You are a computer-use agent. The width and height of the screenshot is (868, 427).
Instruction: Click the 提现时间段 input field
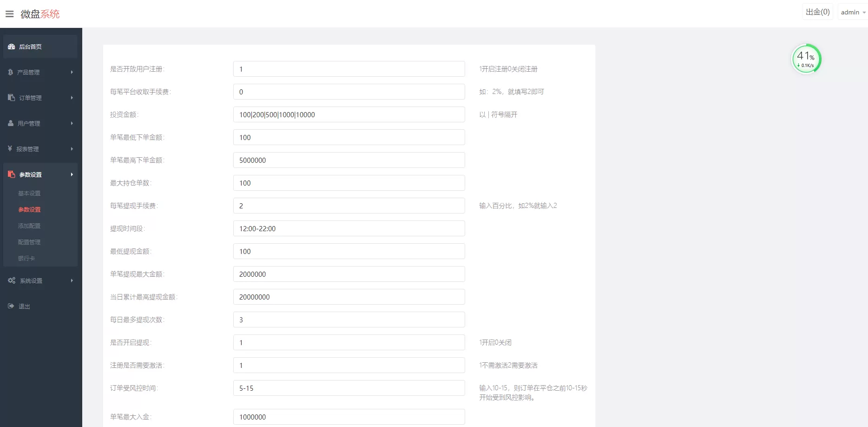click(x=349, y=228)
